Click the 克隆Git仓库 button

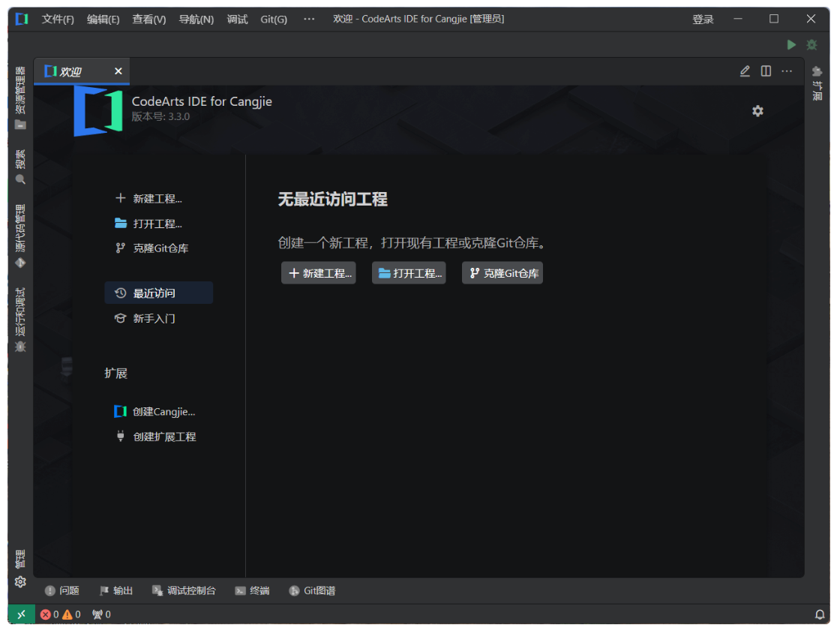[x=502, y=272]
